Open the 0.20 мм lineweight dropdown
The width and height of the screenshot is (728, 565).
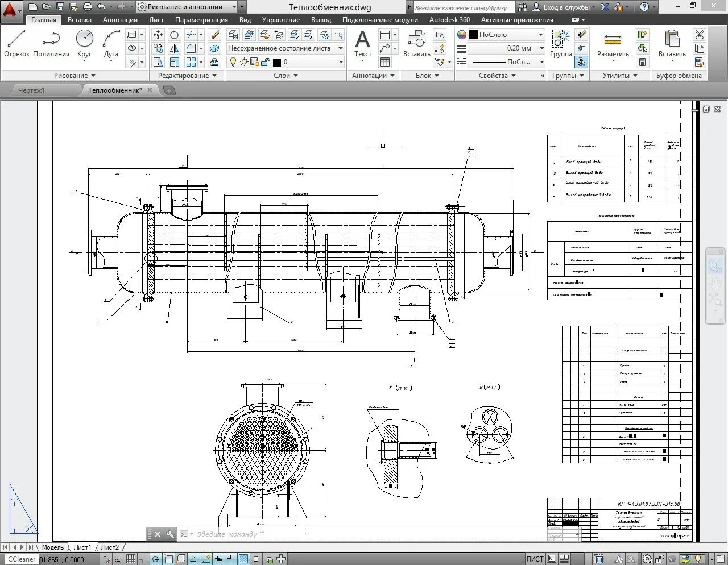click(x=507, y=48)
